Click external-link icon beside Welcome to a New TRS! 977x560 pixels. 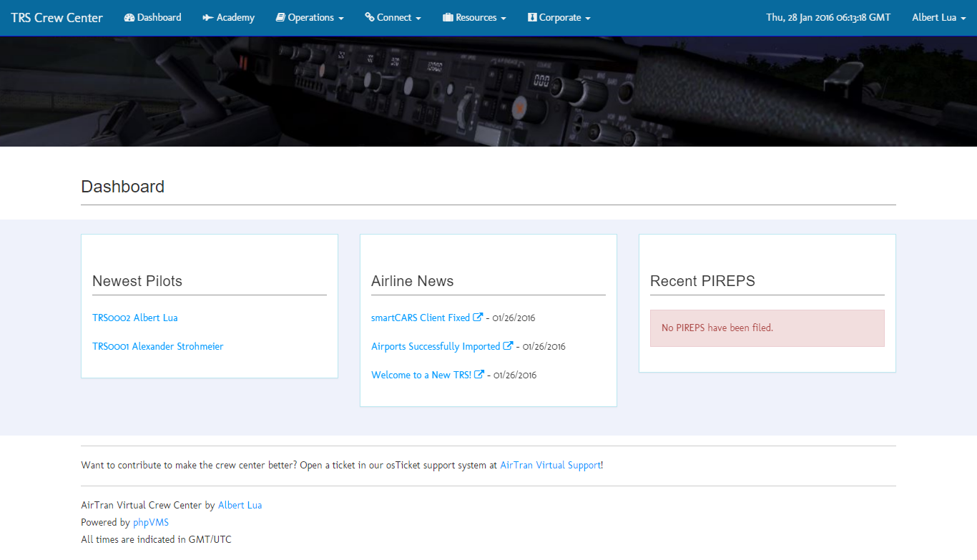[x=480, y=375]
